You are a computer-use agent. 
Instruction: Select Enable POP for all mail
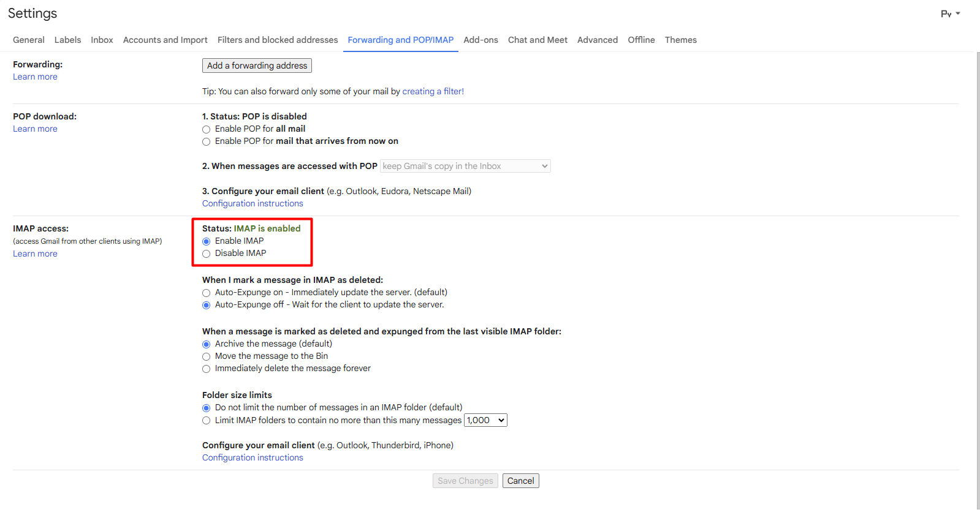pos(207,129)
